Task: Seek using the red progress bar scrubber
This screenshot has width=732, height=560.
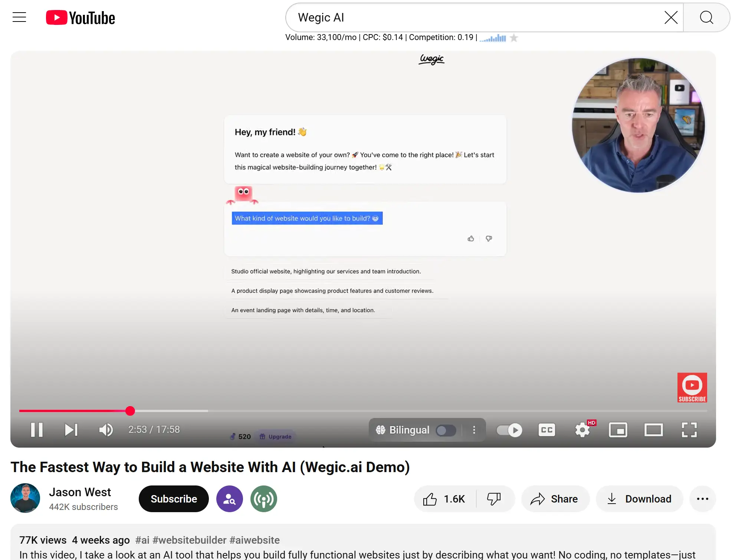Action: click(x=130, y=411)
